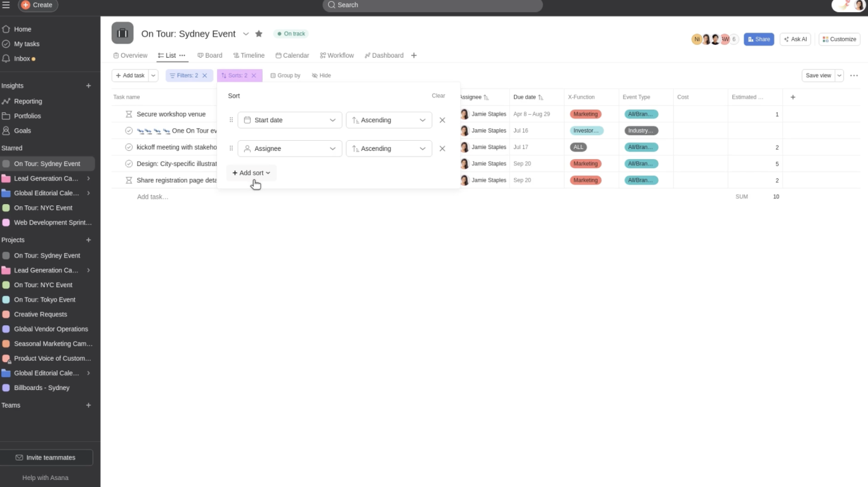Toggle the star to unfavorite Sydney Event
This screenshot has width=868, height=487.
point(258,34)
